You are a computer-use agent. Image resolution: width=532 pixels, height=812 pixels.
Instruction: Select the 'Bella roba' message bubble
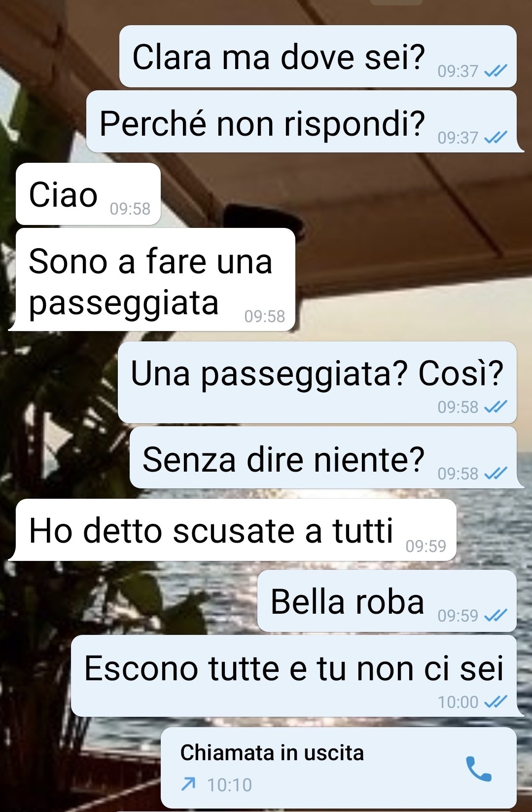click(x=387, y=601)
